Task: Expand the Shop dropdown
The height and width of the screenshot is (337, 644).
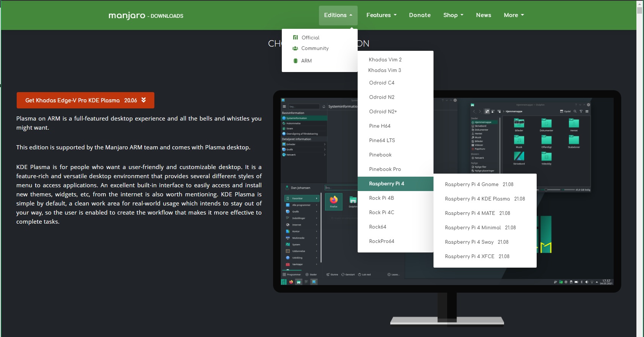Action: coord(453,15)
